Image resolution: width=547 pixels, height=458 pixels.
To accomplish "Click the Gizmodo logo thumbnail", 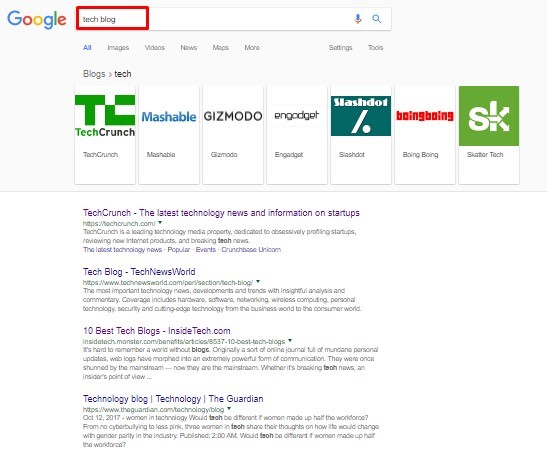I will [233, 116].
